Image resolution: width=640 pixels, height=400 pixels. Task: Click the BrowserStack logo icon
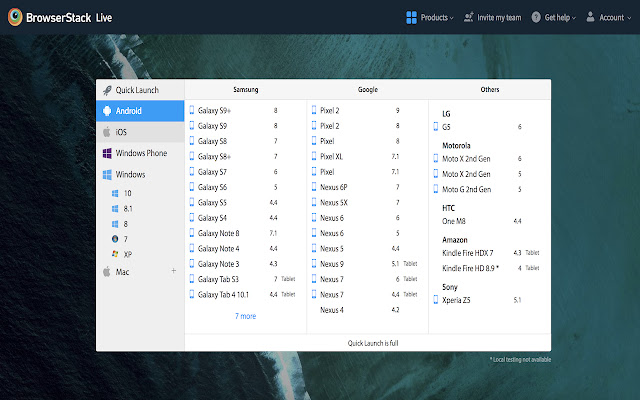click(17, 17)
